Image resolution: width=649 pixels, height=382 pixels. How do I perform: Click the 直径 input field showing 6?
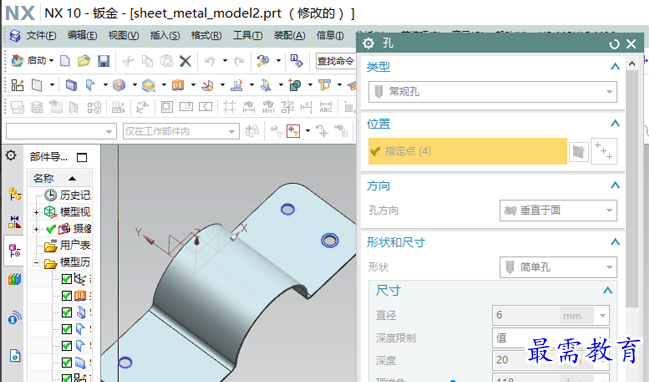[x=526, y=316]
